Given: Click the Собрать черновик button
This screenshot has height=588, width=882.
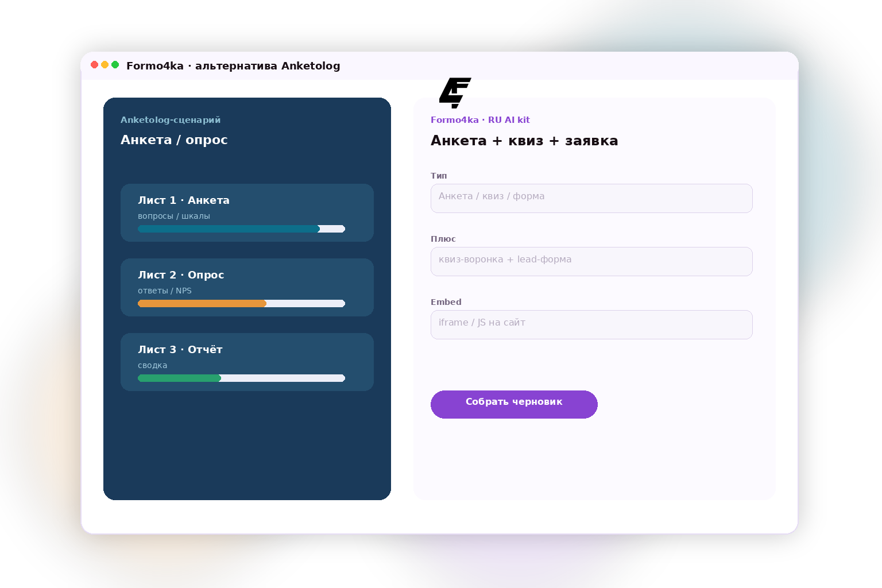Looking at the screenshot, I should 514,404.
